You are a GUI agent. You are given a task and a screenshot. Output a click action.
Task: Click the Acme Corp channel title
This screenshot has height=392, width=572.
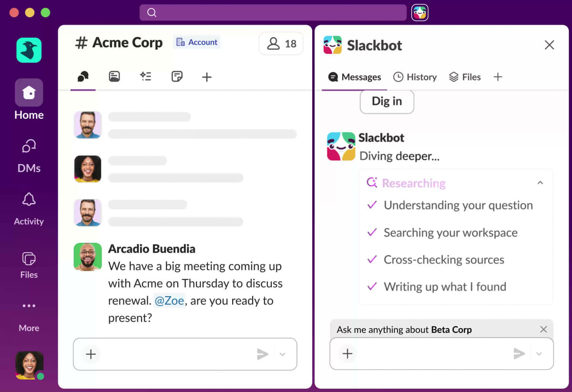119,42
